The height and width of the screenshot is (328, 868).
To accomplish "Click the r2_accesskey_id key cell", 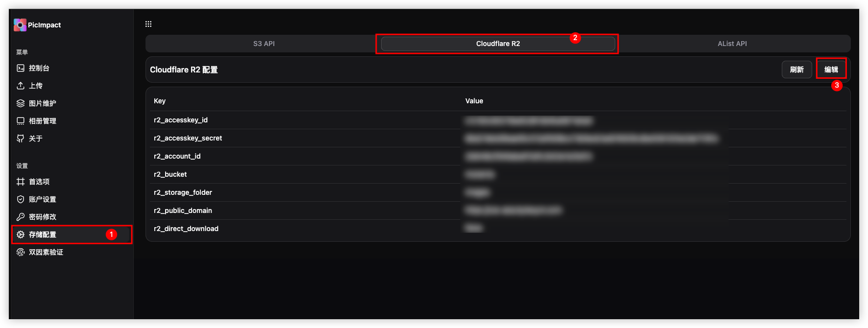I will 181,120.
